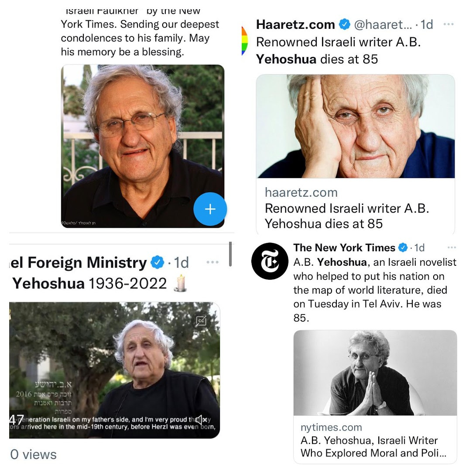Click the vertical scrollbar near Foreign Ministry tweet
The width and height of the screenshot is (476, 476).
[x=230, y=254]
